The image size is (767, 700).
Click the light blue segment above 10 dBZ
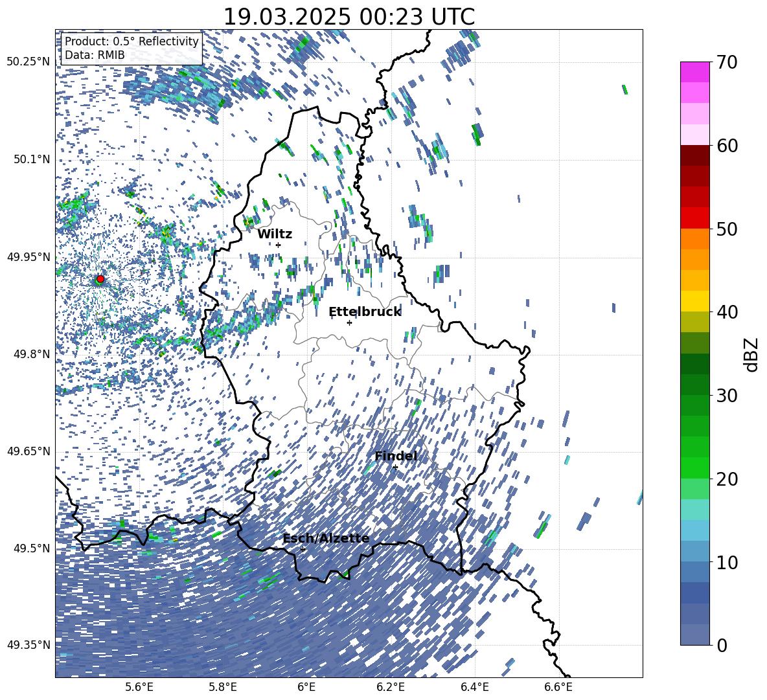pos(694,552)
